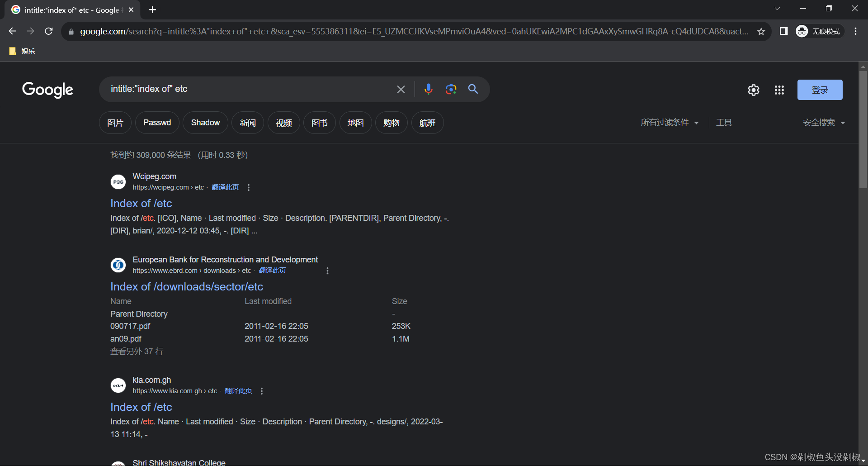
Task: Click the address bar URL
Action: (414, 31)
